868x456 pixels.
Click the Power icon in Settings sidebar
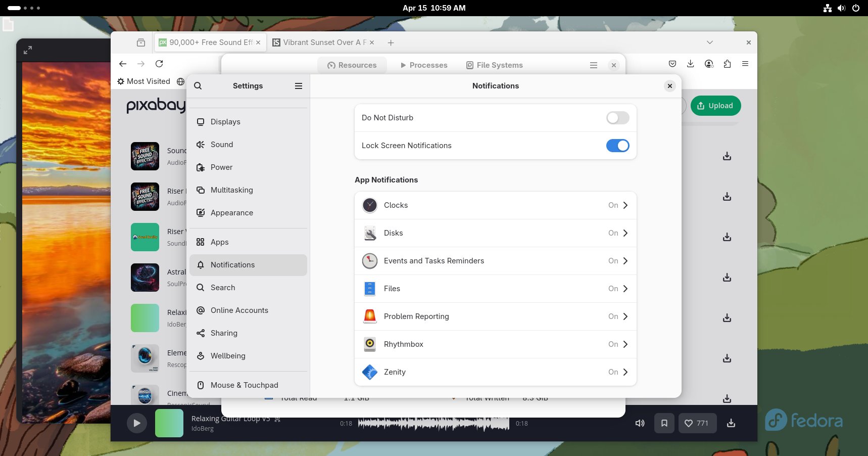[201, 167]
